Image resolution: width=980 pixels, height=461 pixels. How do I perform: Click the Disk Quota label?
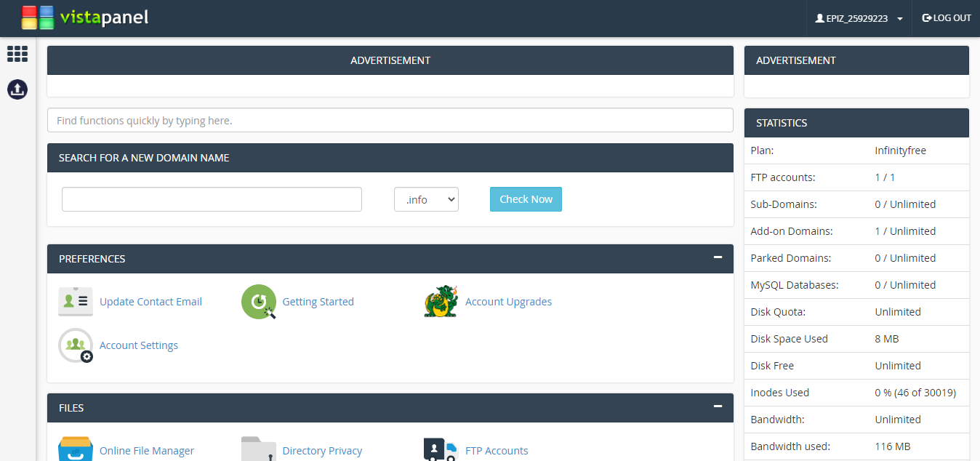tap(778, 312)
